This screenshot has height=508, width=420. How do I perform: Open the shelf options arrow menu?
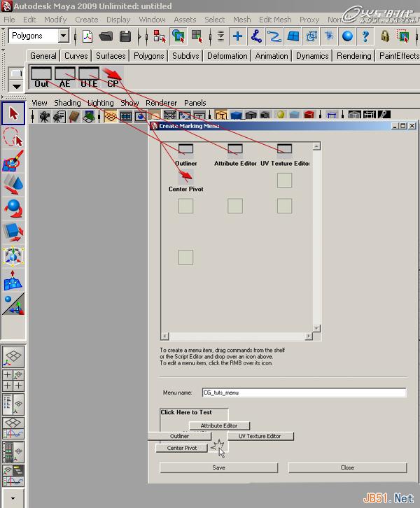coord(17,86)
